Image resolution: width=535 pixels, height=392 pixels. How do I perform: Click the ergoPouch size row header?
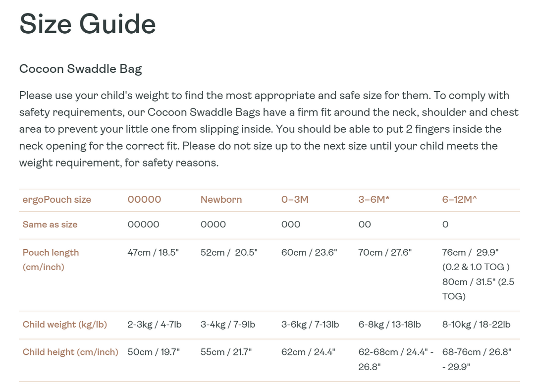57,200
